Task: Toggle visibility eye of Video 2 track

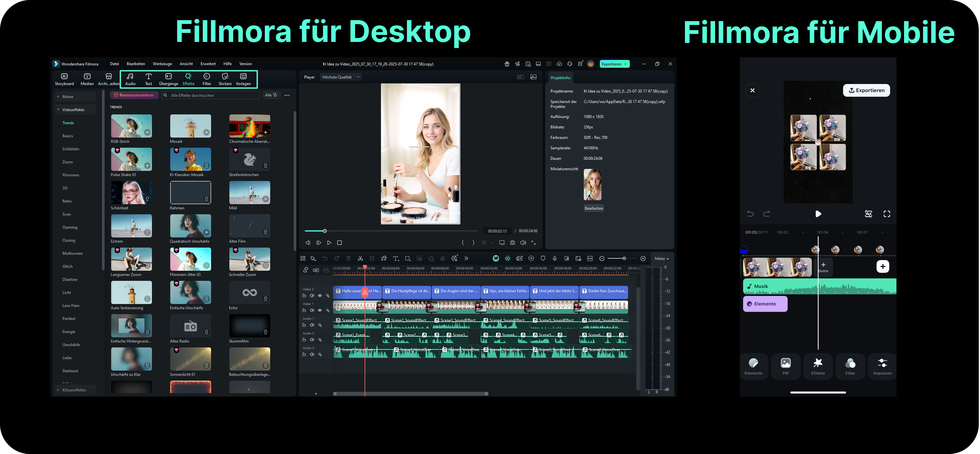Action: 320,296
